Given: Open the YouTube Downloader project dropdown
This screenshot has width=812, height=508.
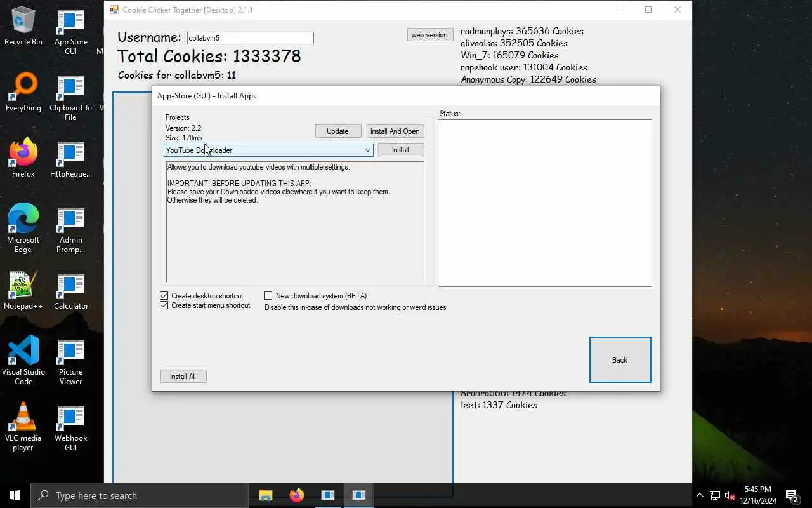Looking at the screenshot, I should tap(268, 150).
